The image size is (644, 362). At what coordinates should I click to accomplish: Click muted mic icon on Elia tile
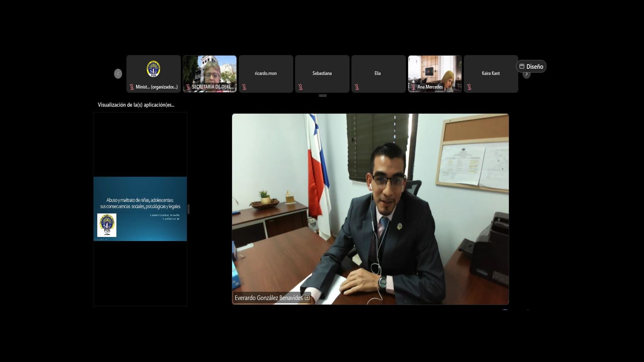(x=357, y=87)
